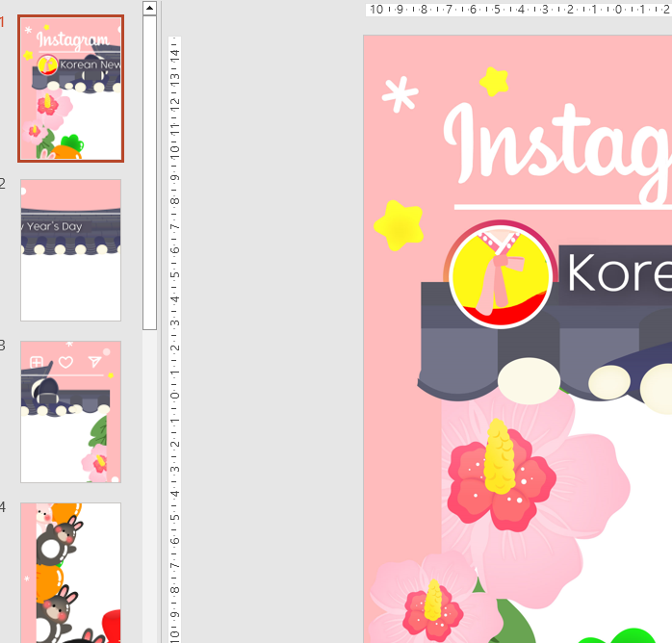Open slide 3 thumbnail with heart icon
The width and height of the screenshot is (672, 643).
tap(70, 412)
